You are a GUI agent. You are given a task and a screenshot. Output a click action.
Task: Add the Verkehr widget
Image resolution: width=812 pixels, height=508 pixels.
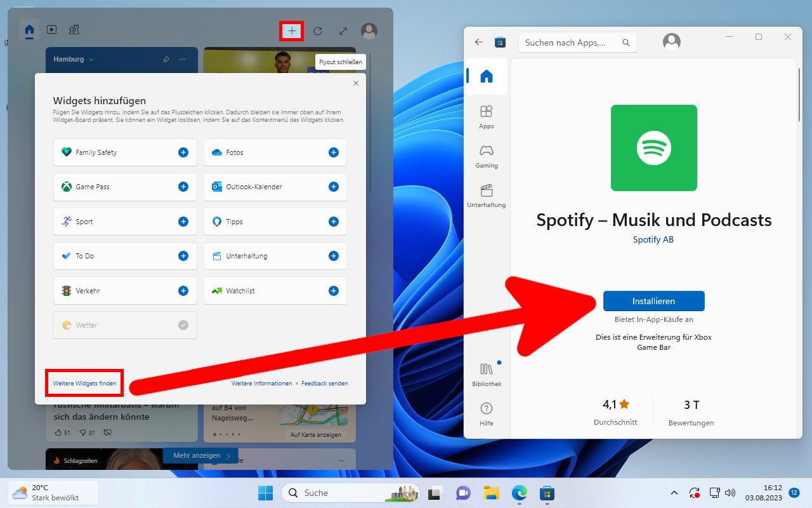point(183,291)
